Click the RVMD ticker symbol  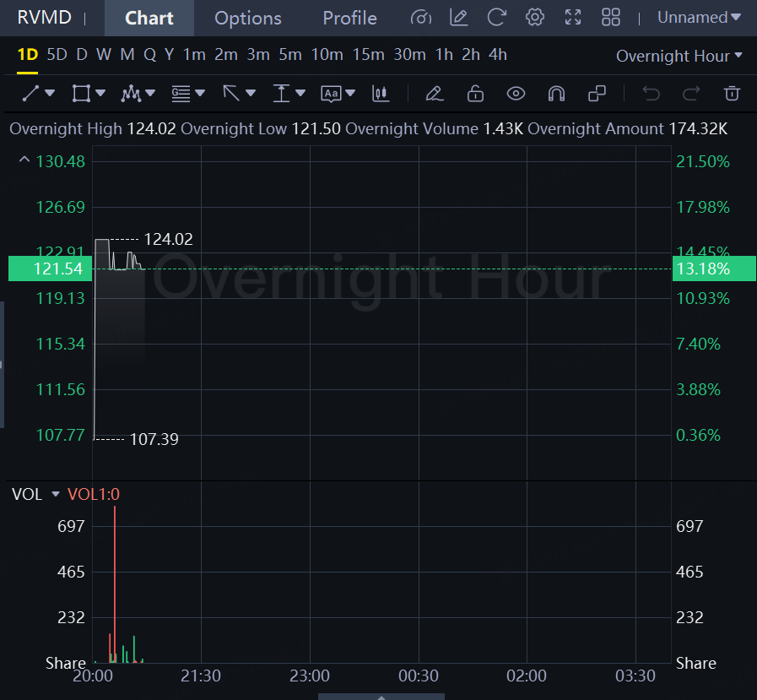pyautogui.click(x=44, y=18)
